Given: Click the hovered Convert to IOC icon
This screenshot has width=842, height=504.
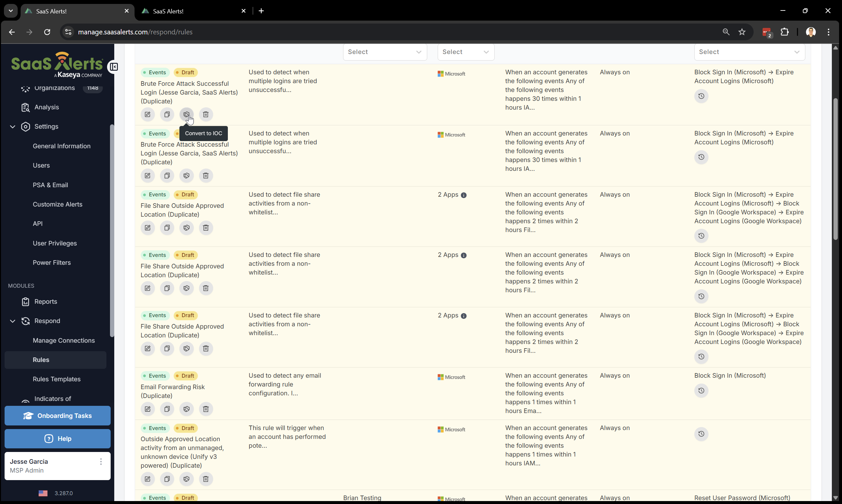Looking at the screenshot, I should click(186, 115).
